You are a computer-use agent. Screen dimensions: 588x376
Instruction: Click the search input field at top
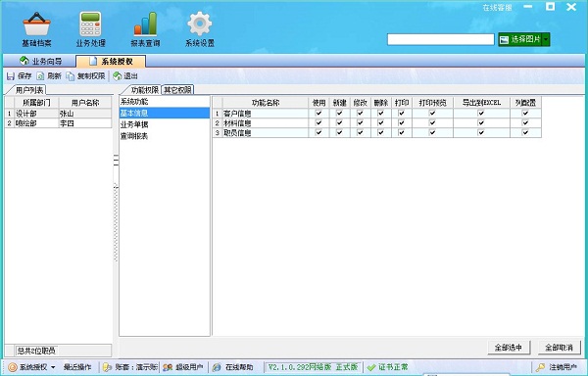pyautogui.click(x=441, y=39)
